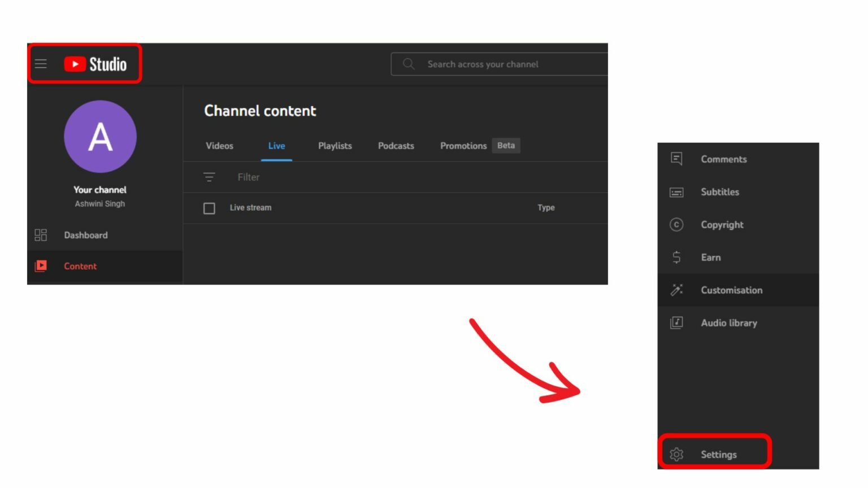Switch to the Videos tab
This screenshot has width=868, height=488.
pyautogui.click(x=219, y=146)
